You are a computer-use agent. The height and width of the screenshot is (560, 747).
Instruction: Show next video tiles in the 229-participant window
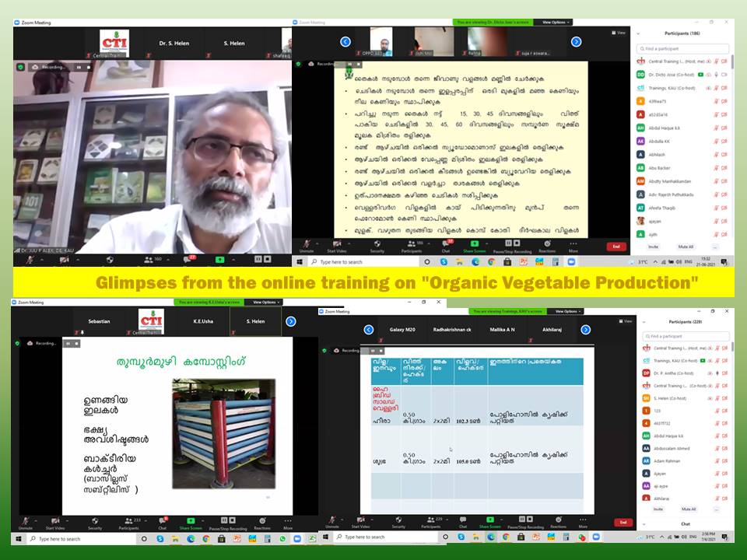click(585, 330)
